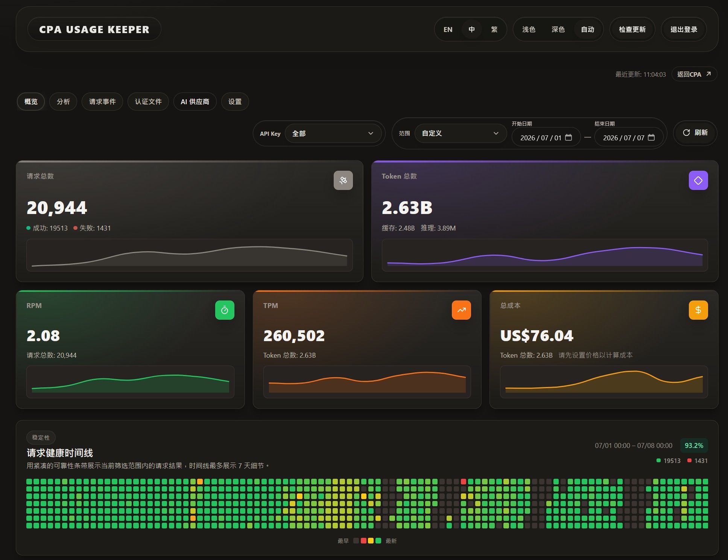Click the yellow dollar sign 总成本 icon
This screenshot has height=560, width=728.
(698, 310)
